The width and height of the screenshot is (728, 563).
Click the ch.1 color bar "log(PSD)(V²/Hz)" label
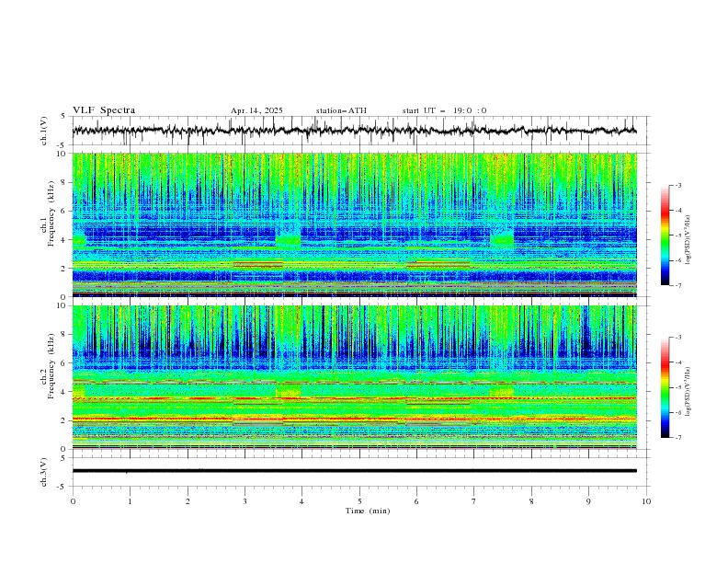pyautogui.click(x=688, y=240)
